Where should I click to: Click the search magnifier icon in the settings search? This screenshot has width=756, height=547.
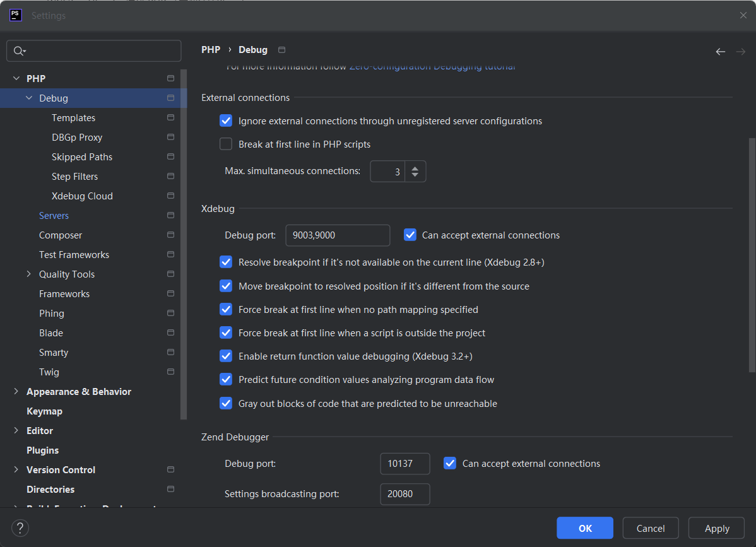pyautogui.click(x=20, y=50)
